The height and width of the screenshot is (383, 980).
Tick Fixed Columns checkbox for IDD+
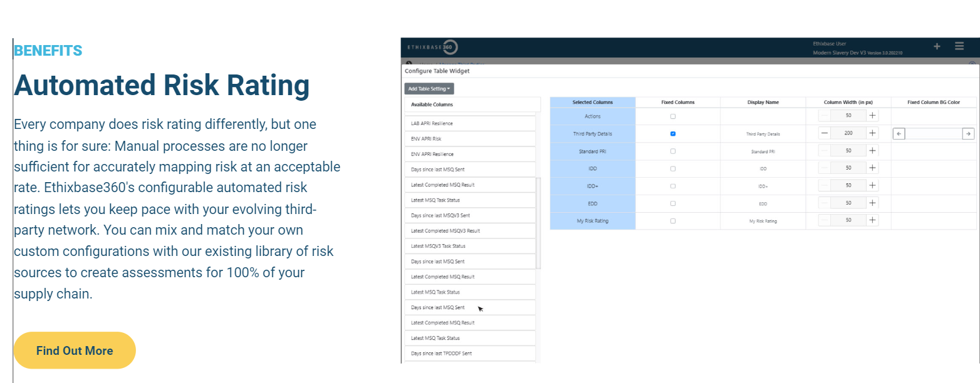click(673, 186)
